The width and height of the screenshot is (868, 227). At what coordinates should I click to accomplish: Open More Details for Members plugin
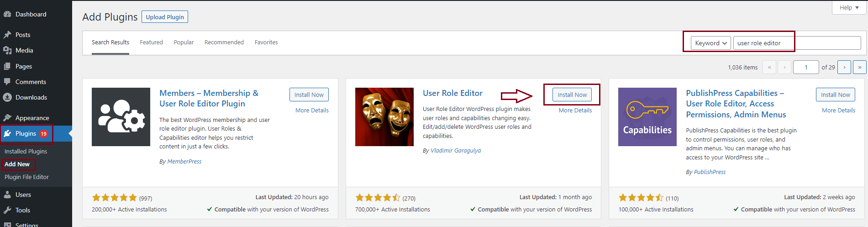312,110
